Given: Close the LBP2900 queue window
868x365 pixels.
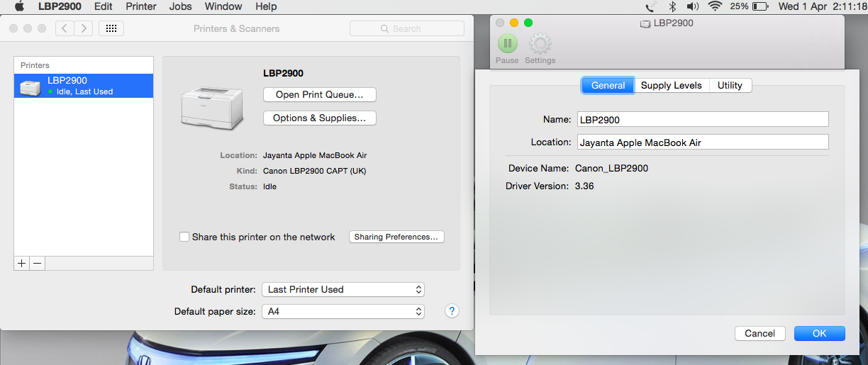Looking at the screenshot, I should coord(500,23).
